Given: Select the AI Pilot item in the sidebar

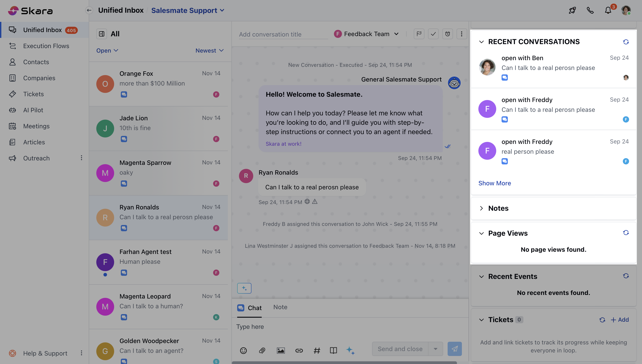Looking at the screenshot, I should click(x=33, y=110).
